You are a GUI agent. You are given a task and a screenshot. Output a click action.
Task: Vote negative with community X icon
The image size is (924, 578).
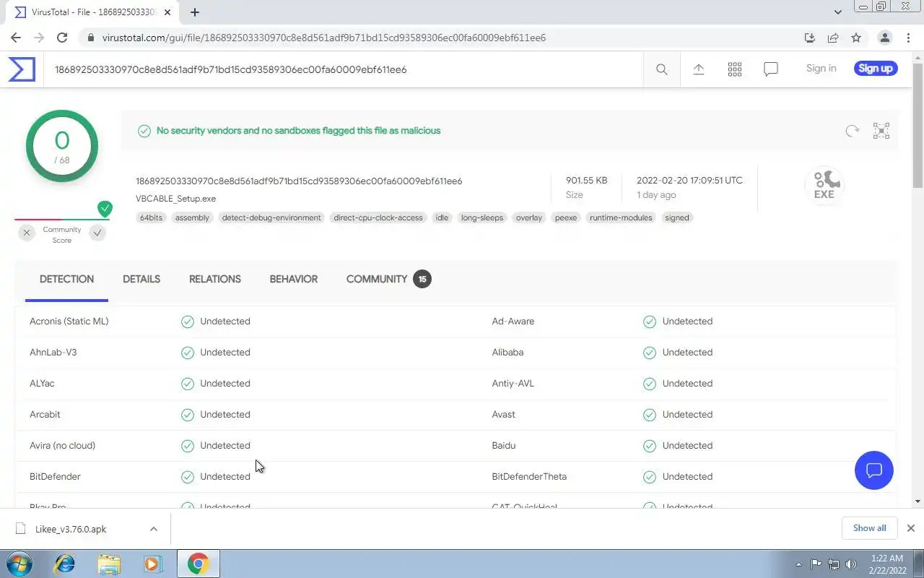click(27, 233)
